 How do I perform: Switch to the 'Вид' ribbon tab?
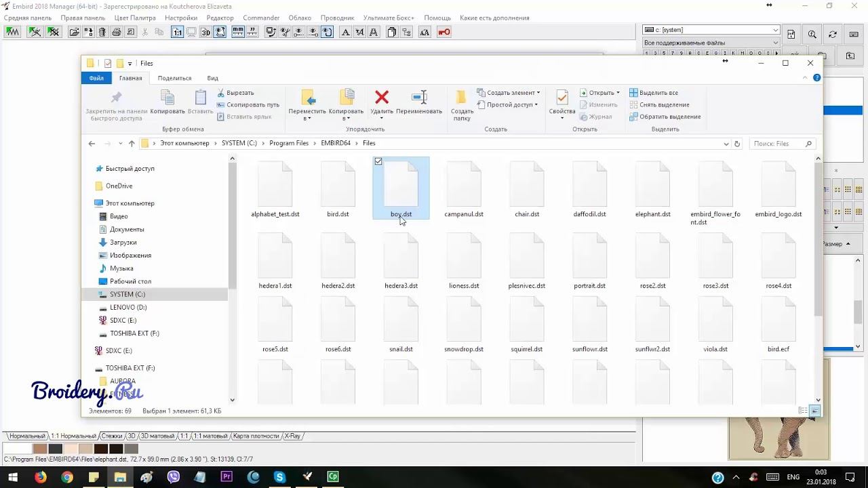tap(212, 78)
